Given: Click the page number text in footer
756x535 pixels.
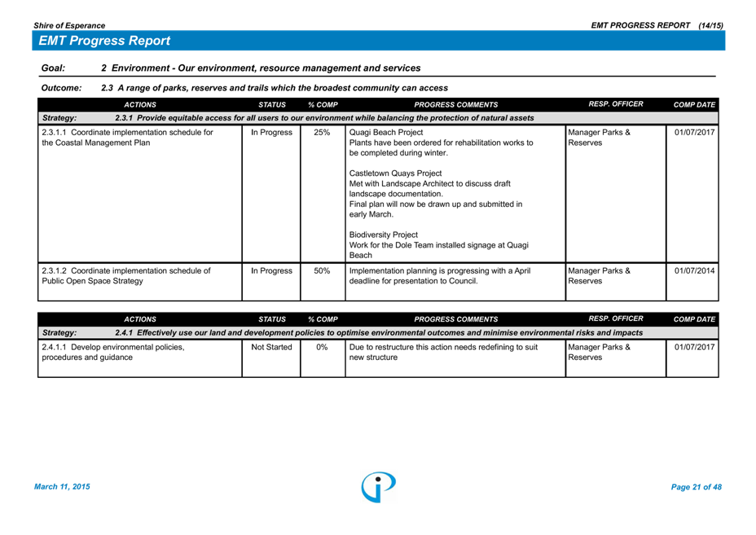Looking at the screenshot, I should (x=696, y=487).
